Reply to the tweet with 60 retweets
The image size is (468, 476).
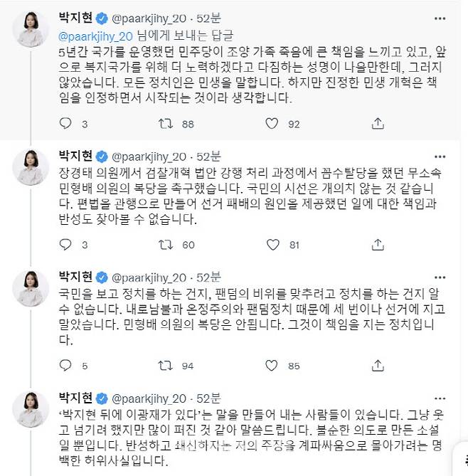click(65, 246)
